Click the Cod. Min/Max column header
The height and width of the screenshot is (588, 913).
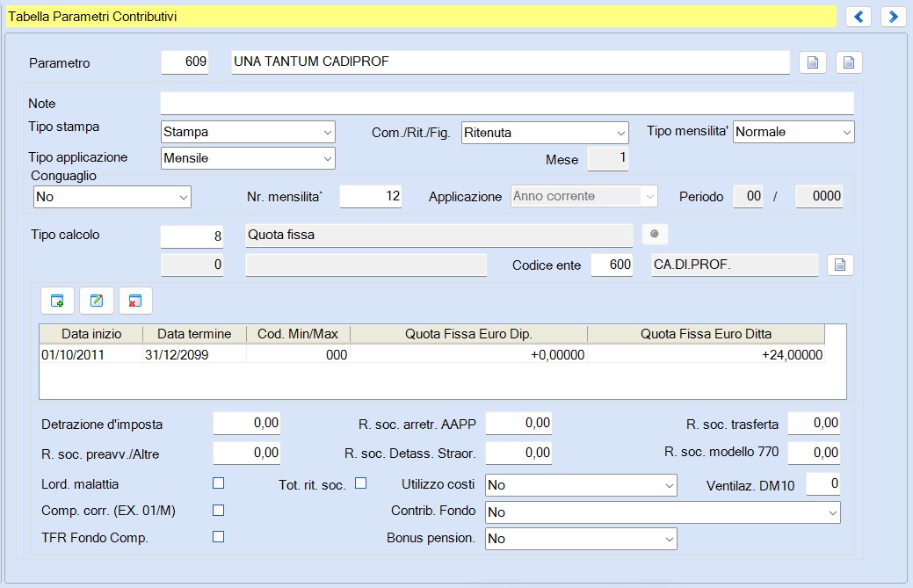(x=298, y=334)
